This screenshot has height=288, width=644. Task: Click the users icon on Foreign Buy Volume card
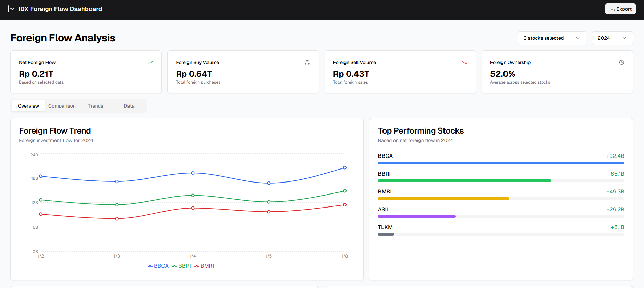(308, 62)
